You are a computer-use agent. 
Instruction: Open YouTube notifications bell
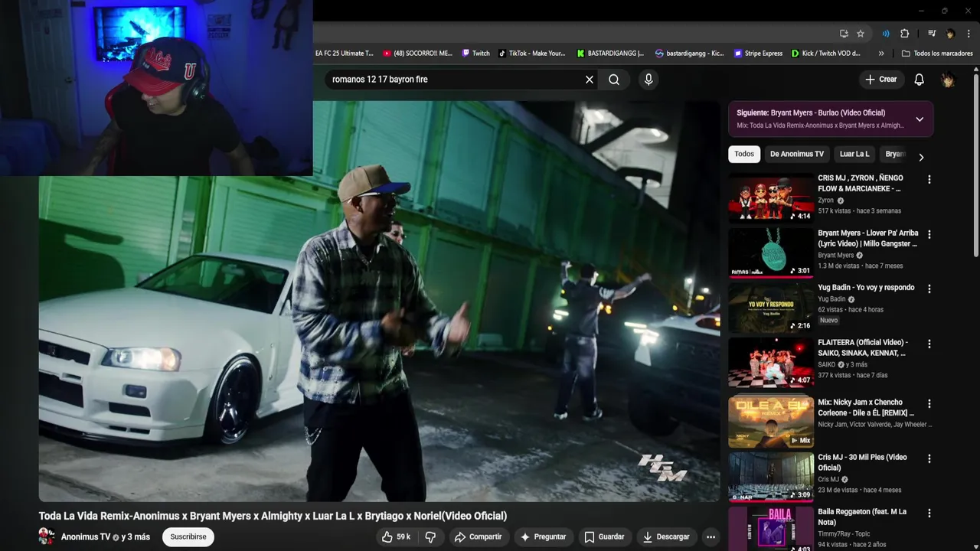(920, 80)
